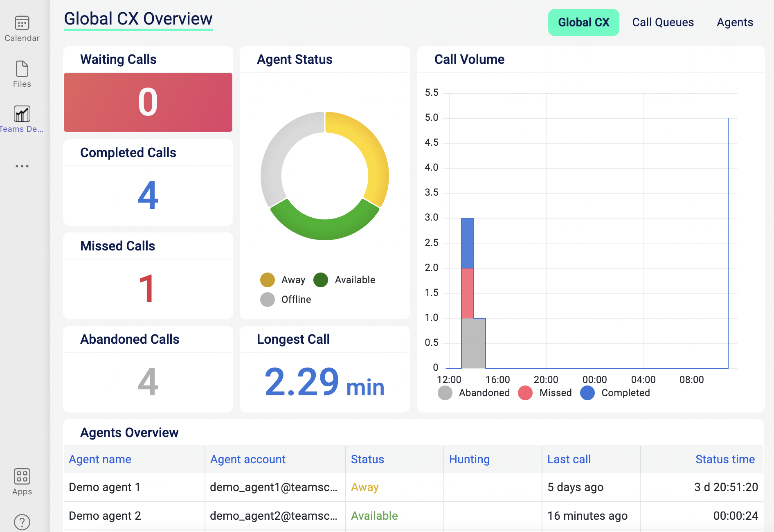Open the Files app in sidebar
Screen dimensions: 774x532
click(x=22, y=74)
